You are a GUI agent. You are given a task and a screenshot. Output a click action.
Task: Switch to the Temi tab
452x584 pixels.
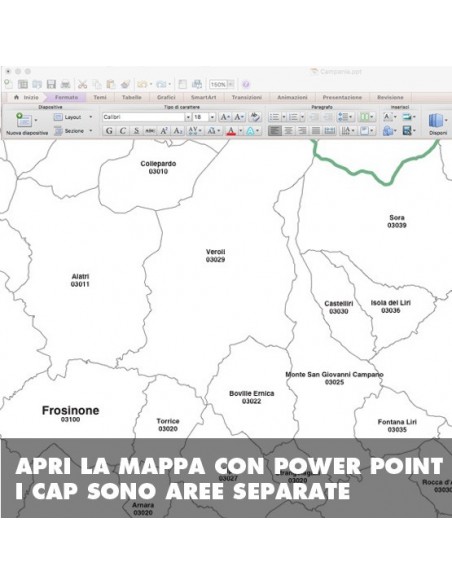[x=99, y=97]
